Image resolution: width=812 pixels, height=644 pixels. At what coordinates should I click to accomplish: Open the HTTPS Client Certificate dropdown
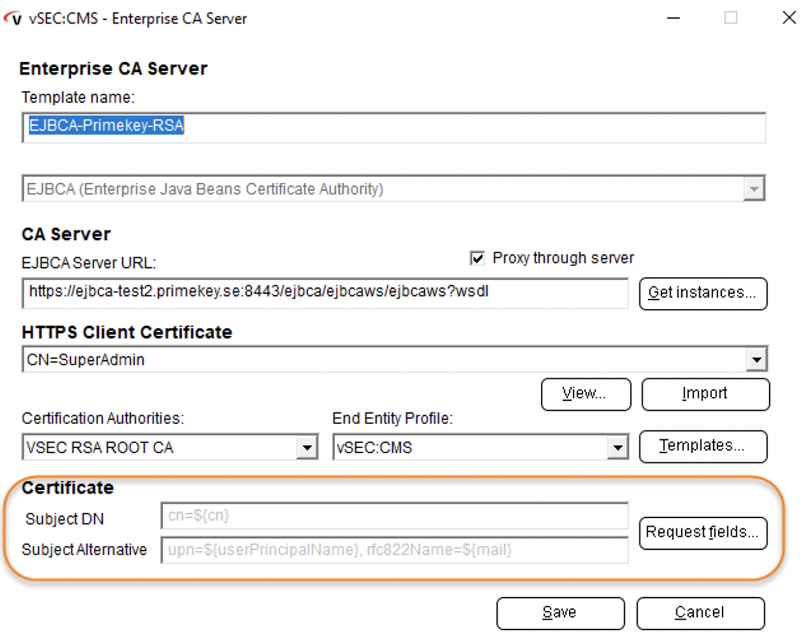[757, 359]
